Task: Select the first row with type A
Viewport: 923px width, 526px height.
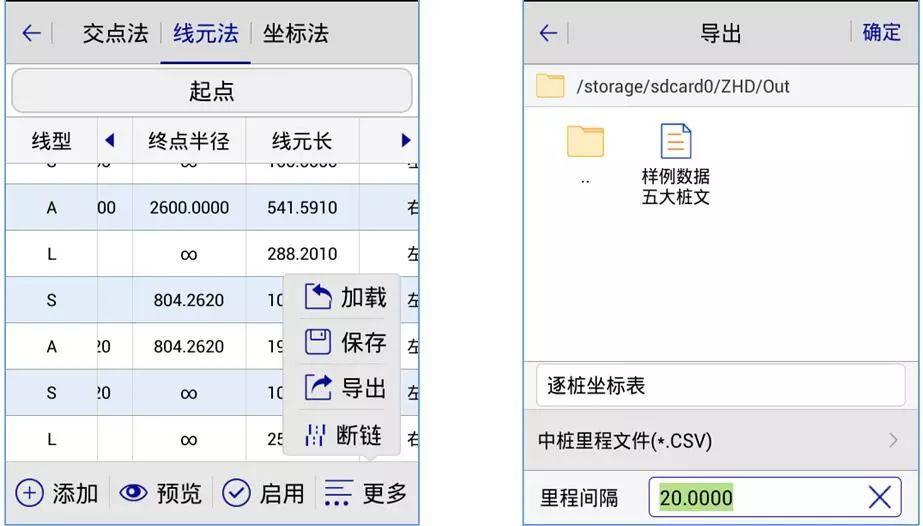Action: [212, 207]
